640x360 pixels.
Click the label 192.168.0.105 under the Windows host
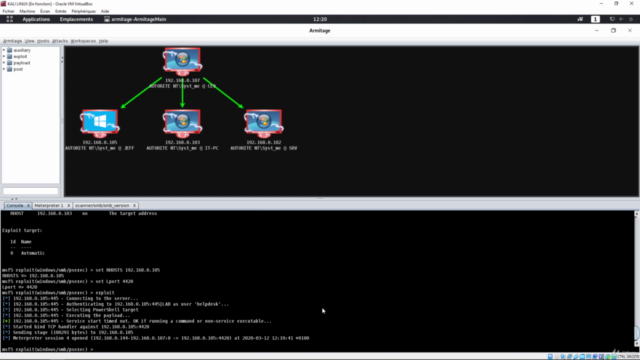pyautogui.click(x=100, y=142)
